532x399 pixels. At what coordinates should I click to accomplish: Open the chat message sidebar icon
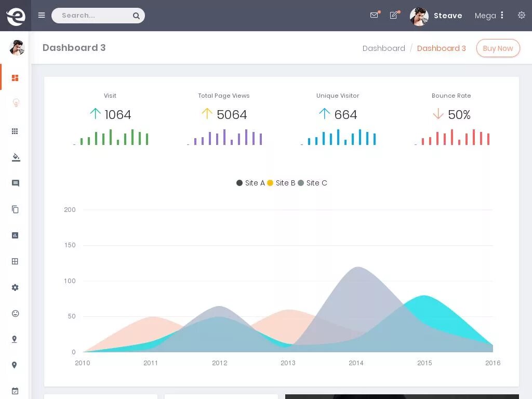[x=15, y=183]
